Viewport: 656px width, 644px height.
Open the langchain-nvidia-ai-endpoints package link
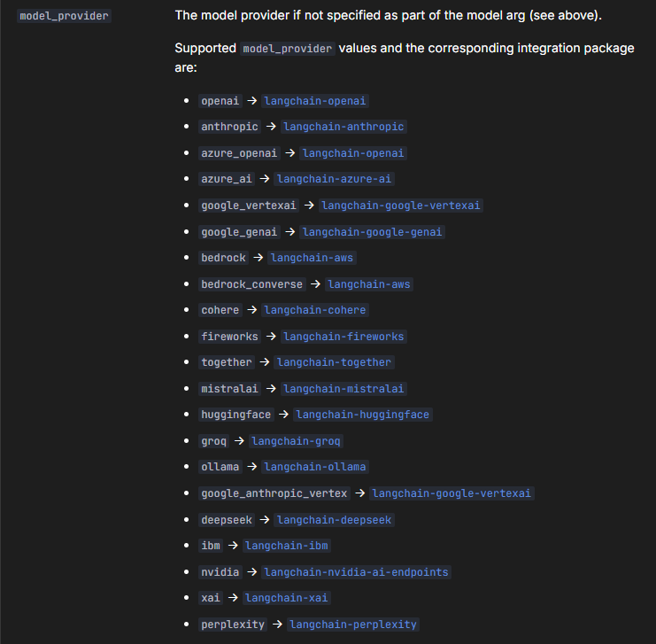tap(356, 572)
